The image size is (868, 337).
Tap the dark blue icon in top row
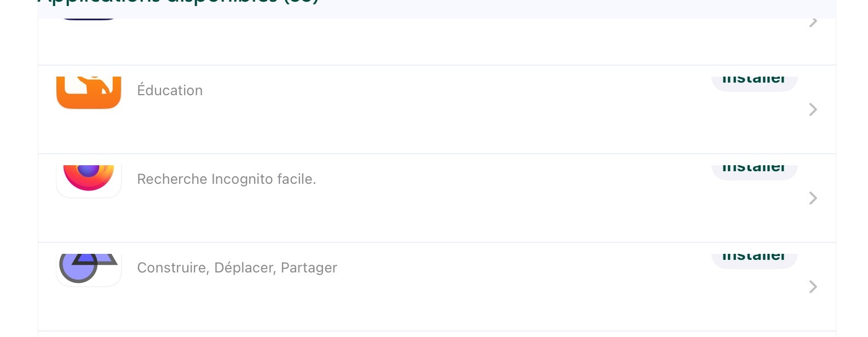coord(89,18)
